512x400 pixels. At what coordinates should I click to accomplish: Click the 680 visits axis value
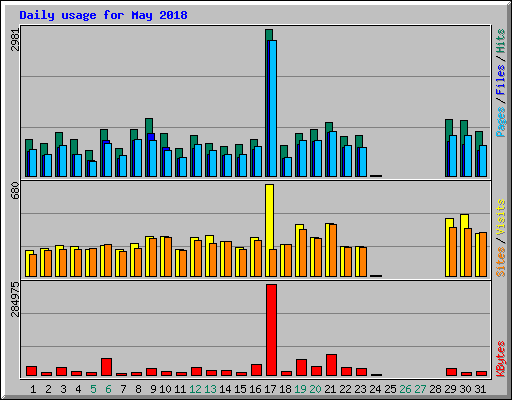point(15,190)
